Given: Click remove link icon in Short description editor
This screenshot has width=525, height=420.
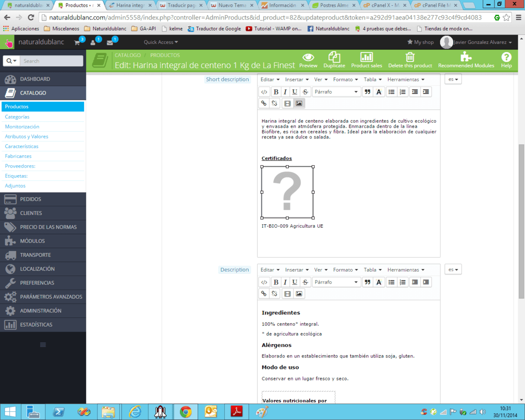Looking at the screenshot, I should 274,103.
